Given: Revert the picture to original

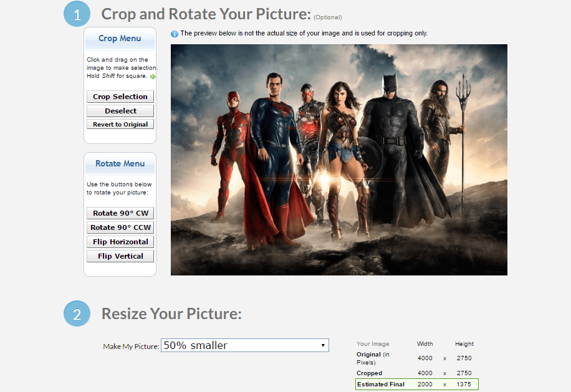Looking at the screenshot, I should (x=120, y=124).
